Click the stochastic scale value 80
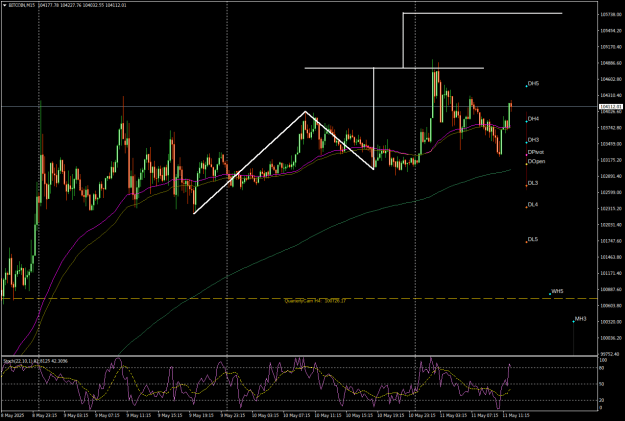 [602, 368]
